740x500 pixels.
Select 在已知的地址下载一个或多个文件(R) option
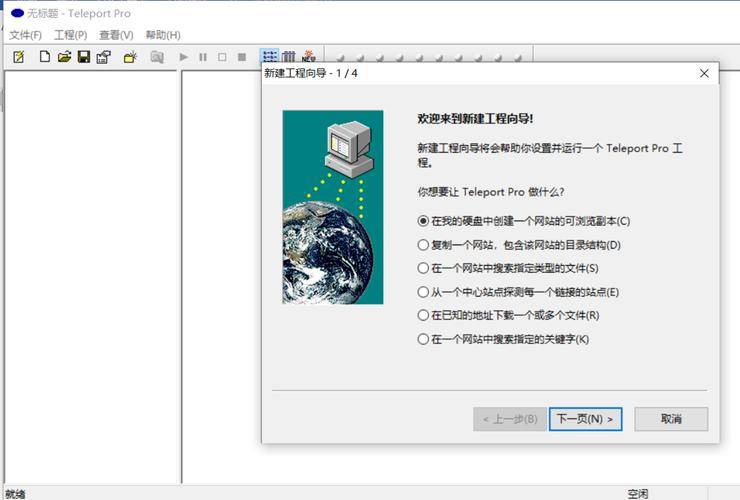point(508,315)
